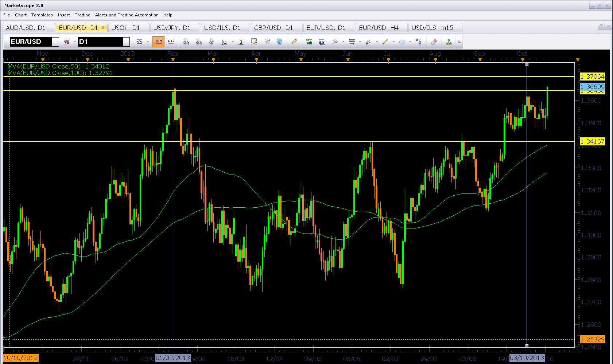Image resolution: width=613 pixels, height=364 pixels.
Task: Select the zoom in magnifier tool
Action: tap(186, 42)
